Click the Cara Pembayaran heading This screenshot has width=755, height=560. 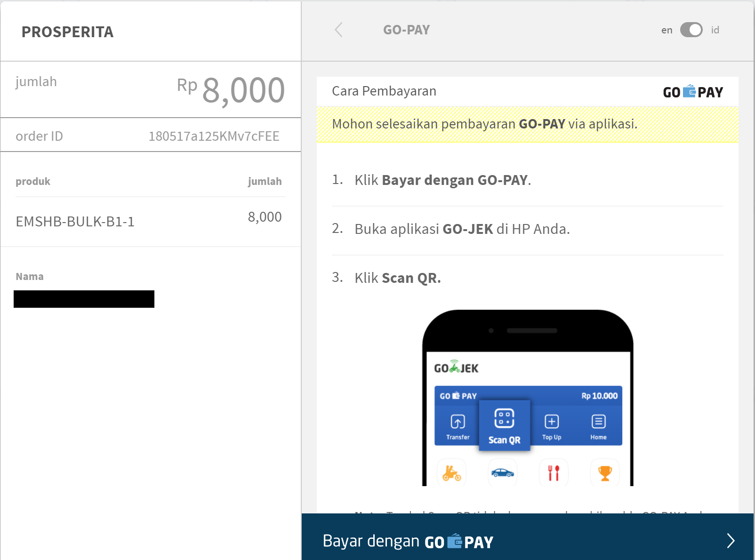coord(384,91)
